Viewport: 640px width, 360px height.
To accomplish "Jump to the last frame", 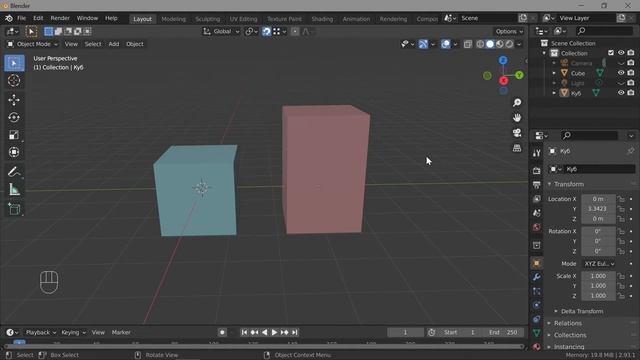I will pyautogui.click(x=295, y=333).
